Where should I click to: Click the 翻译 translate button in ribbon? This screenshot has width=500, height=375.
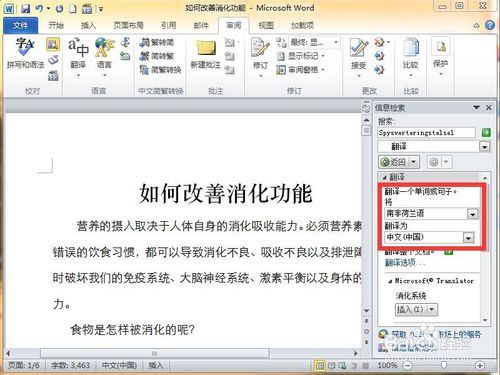[x=78, y=57]
